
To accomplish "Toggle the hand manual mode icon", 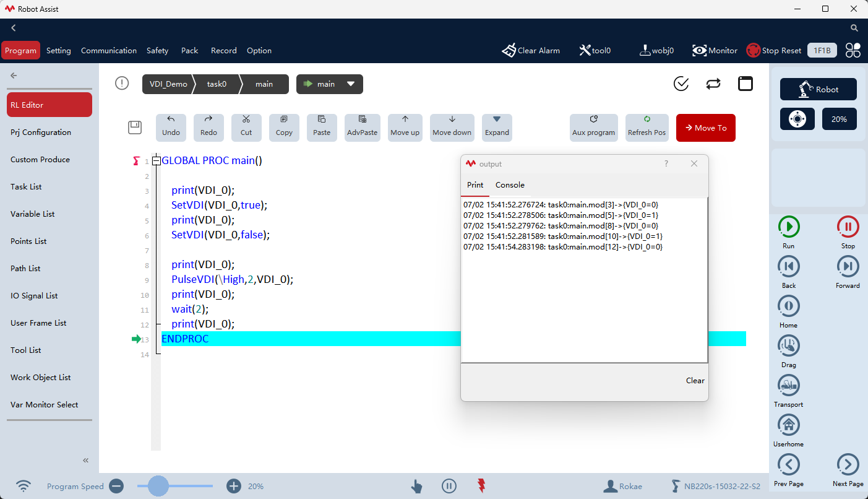I will [x=416, y=486].
